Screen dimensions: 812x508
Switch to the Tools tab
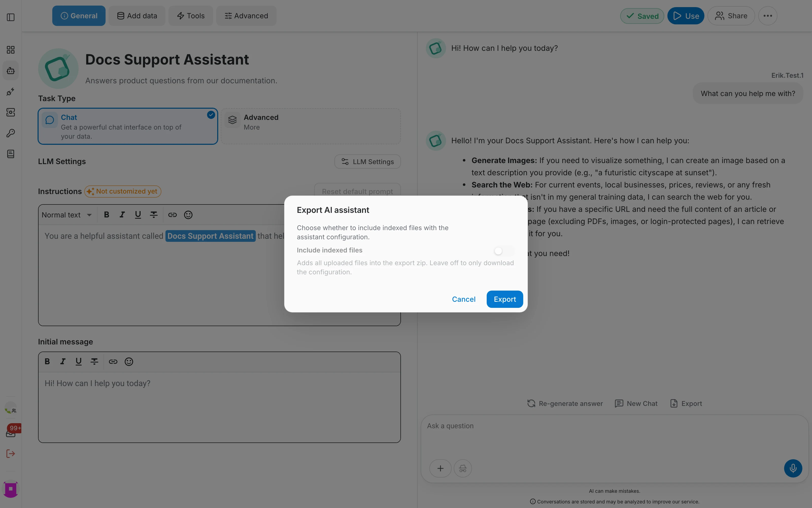191,16
